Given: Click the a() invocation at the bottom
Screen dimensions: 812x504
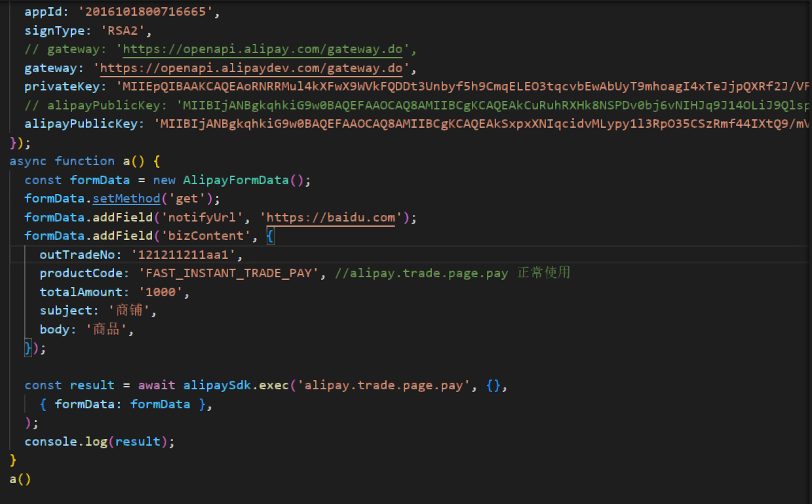Looking at the screenshot, I should (19, 479).
